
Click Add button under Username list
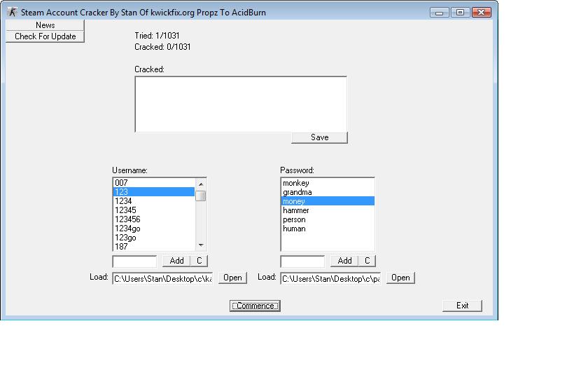point(176,261)
